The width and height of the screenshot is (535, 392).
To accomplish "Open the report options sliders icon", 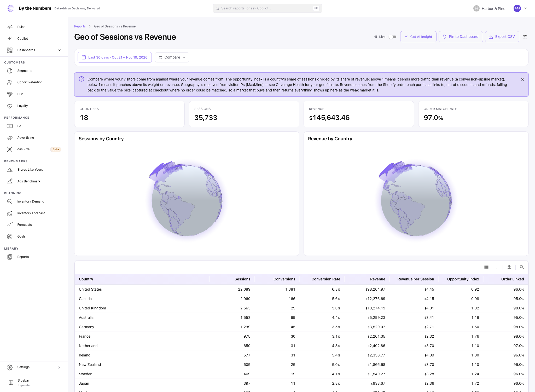I will (x=525, y=37).
